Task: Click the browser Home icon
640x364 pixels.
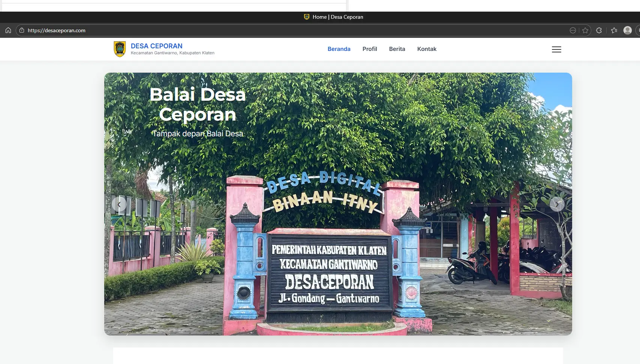Action: tap(8, 30)
